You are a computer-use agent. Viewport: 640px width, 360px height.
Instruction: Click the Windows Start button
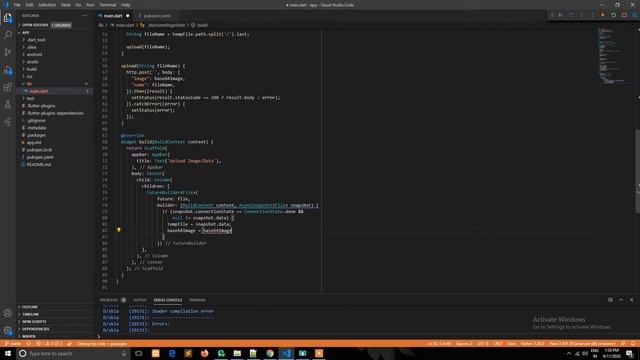[8, 353]
